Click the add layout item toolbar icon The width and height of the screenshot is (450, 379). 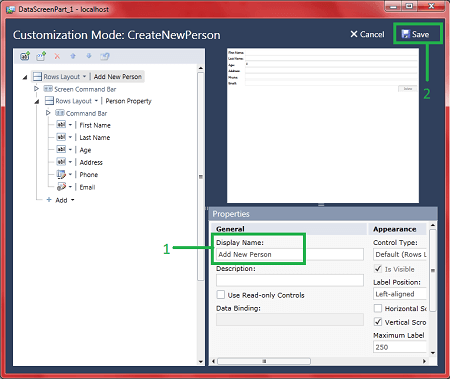pos(41,56)
